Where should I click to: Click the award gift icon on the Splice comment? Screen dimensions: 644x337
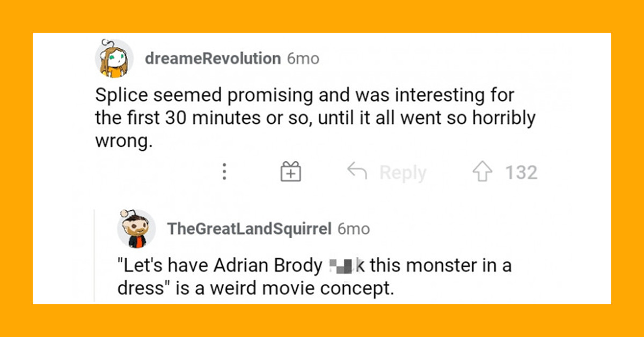pyautogui.click(x=290, y=172)
